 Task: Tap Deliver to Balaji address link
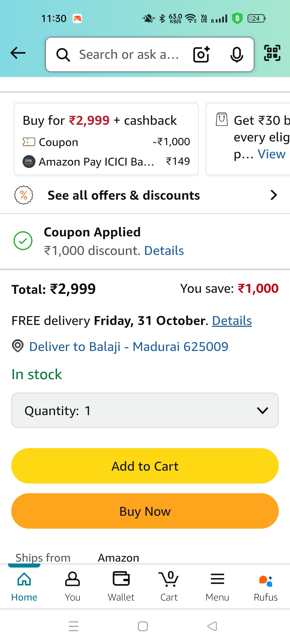[129, 347]
